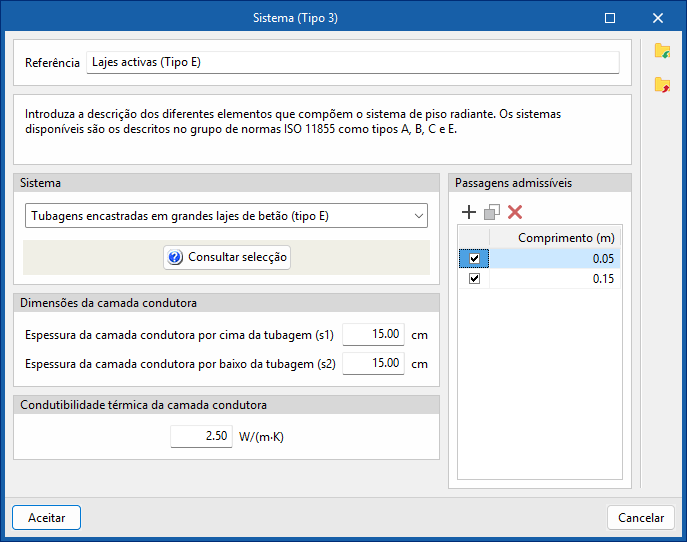Focus the s1 thickness input field
The width and height of the screenshot is (687, 542).
pyautogui.click(x=373, y=335)
